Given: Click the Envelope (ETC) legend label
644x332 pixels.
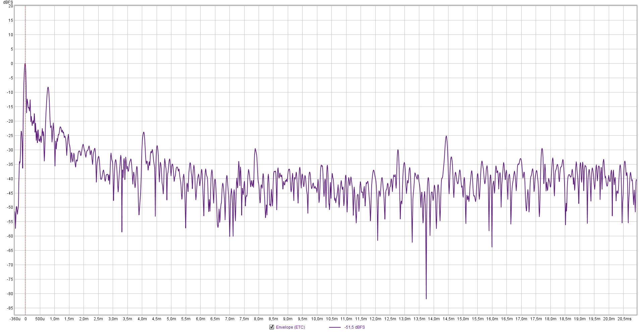Looking at the screenshot, I should 290,327.
